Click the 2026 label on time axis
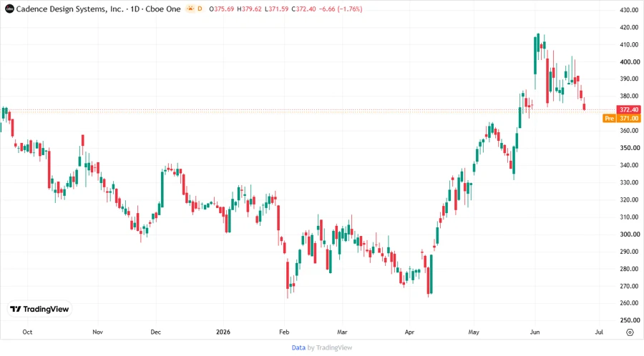This screenshot has width=644, height=356. click(223, 332)
